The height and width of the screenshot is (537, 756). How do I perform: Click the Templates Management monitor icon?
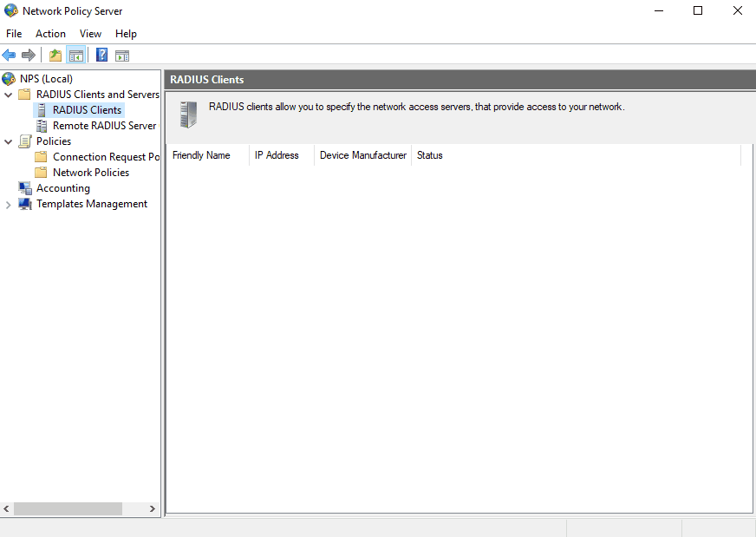pyautogui.click(x=25, y=204)
